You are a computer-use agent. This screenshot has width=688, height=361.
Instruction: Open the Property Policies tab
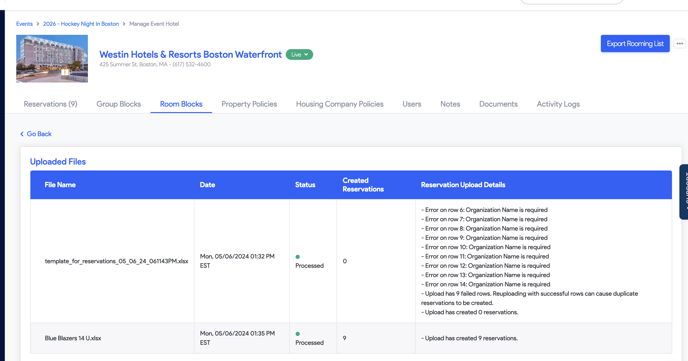[x=249, y=104]
